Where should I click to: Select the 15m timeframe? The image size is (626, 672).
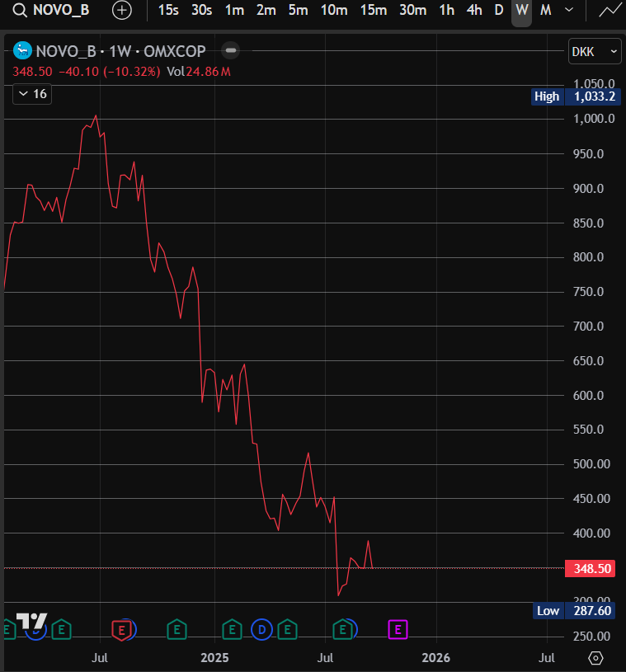coord(374,11)
